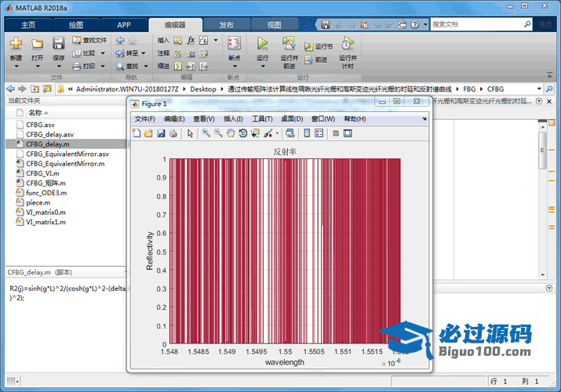Toggle the Insert Colorbar icon in Figure 1
Viewport: 561px width, 392px height.
307,133
